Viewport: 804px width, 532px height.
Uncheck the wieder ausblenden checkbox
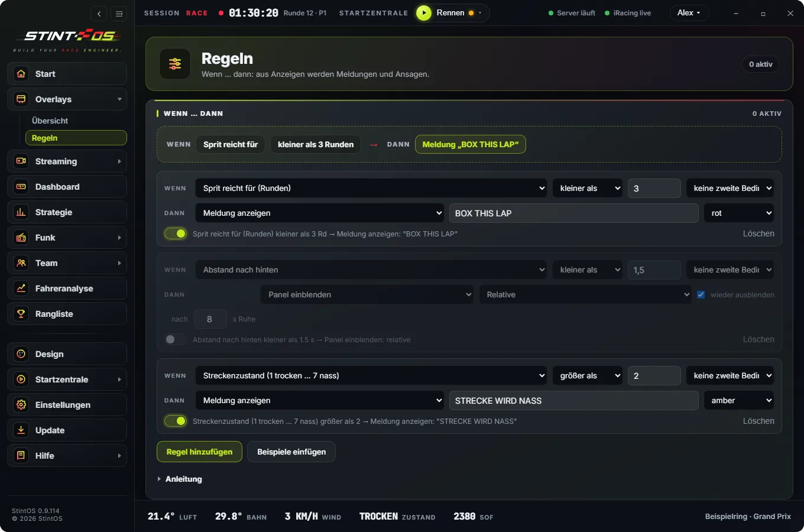[701, 294]
